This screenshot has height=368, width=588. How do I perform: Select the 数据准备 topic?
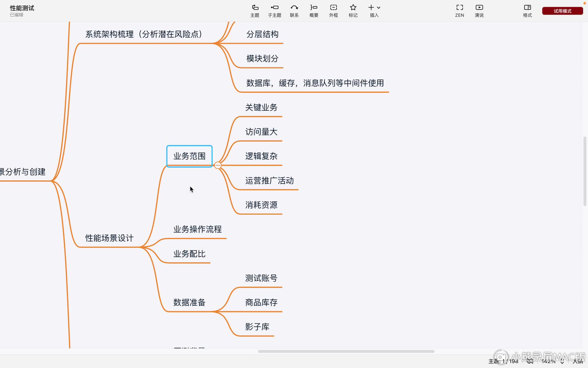[x=190, y=303]
